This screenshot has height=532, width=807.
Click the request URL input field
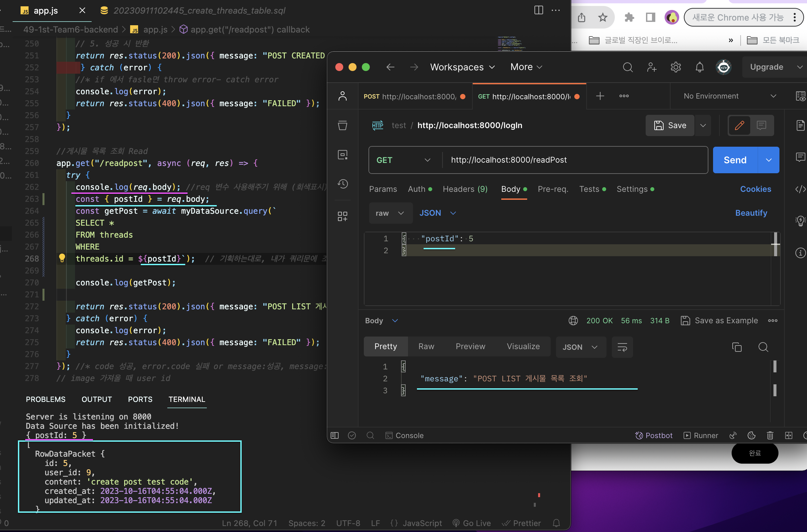(574, 160)
